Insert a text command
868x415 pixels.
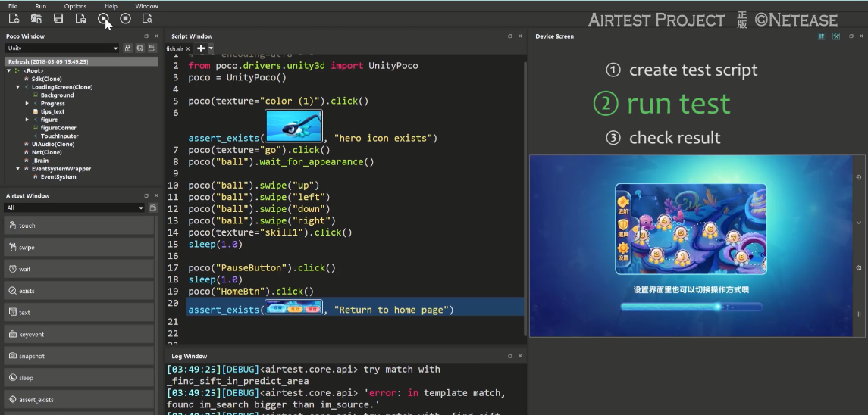pos(79,313)
